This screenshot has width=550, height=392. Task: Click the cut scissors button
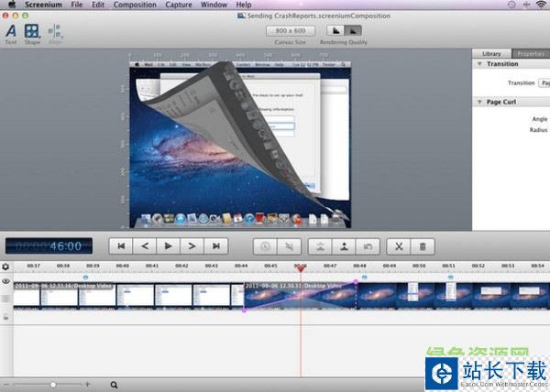click(x=399, y=245)
